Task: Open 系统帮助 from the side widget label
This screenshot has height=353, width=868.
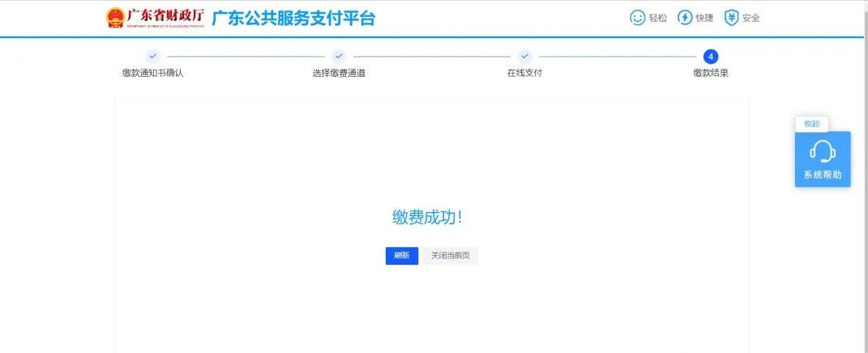Action: tap(823, 174)
